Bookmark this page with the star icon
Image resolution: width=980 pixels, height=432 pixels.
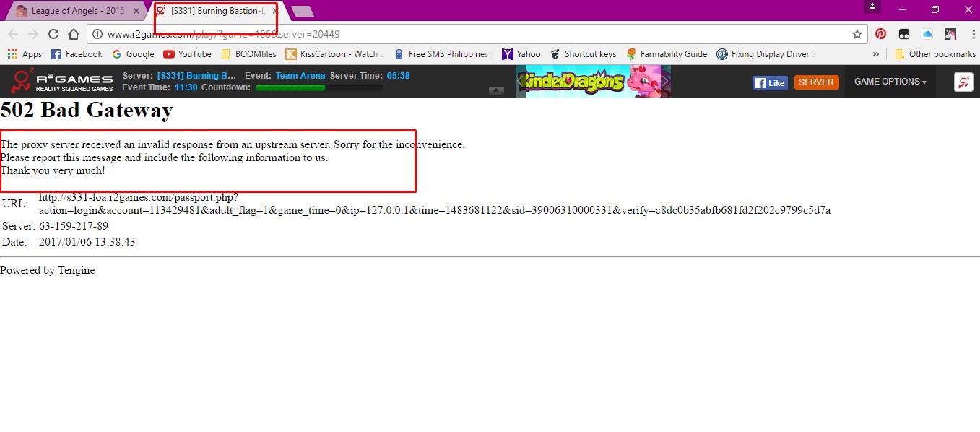[857, 34]
